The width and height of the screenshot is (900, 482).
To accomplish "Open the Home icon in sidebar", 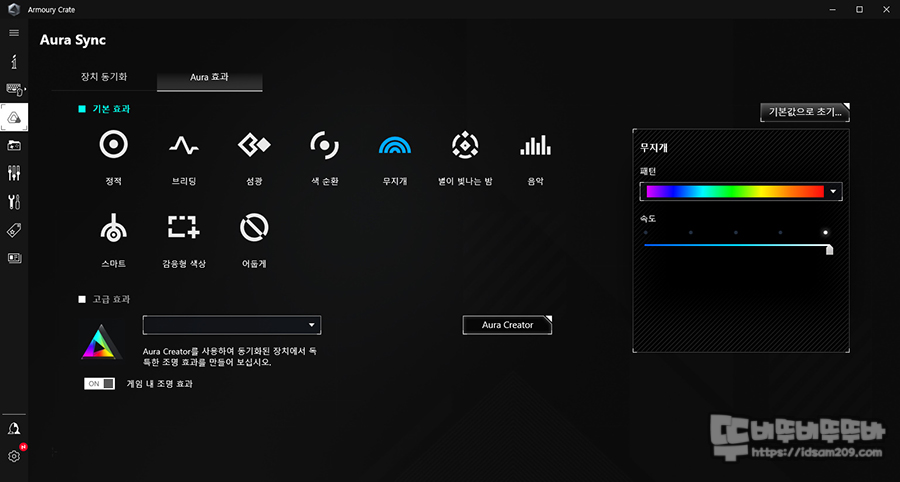I will click(14, 61).
